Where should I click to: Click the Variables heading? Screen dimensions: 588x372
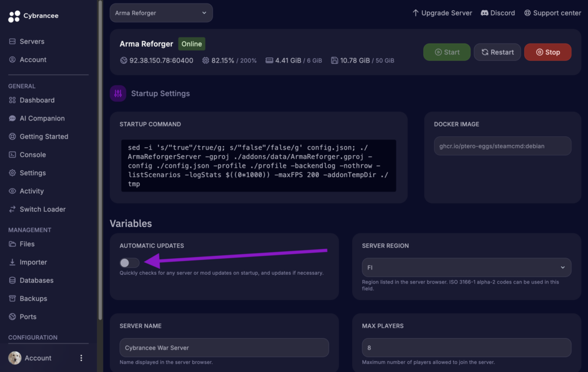(x=131, y=223)
